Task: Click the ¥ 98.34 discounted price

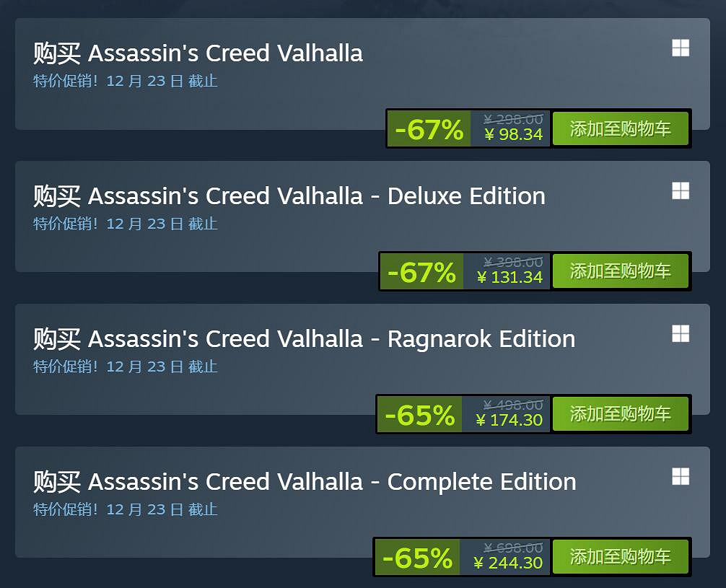Action: point(513,134)
